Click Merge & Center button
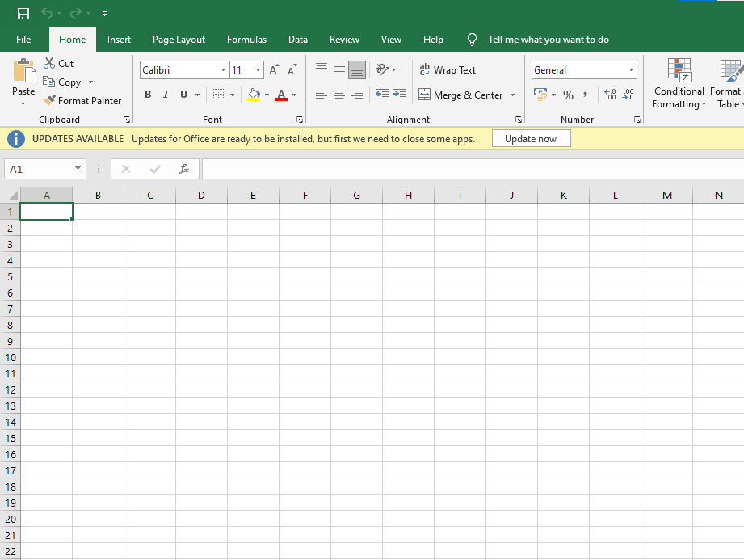This screenshot has width=744, height=560. point(460,95)
